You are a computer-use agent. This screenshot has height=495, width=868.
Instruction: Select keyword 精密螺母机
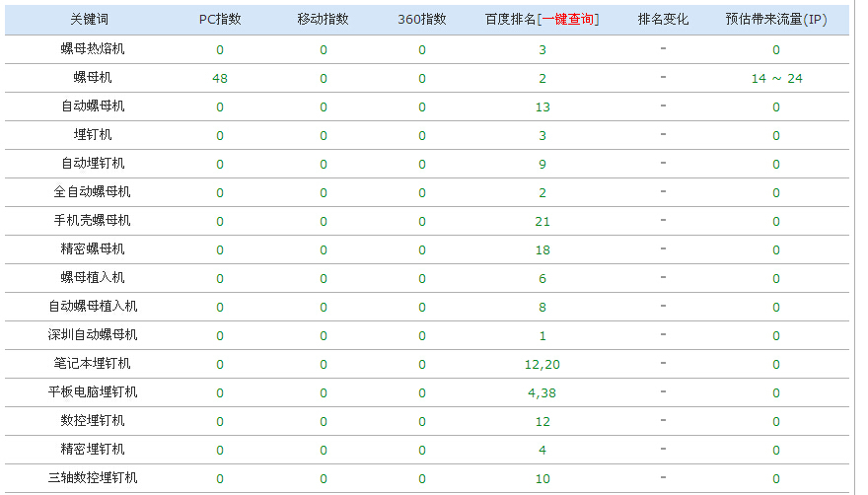pos(93,249)
